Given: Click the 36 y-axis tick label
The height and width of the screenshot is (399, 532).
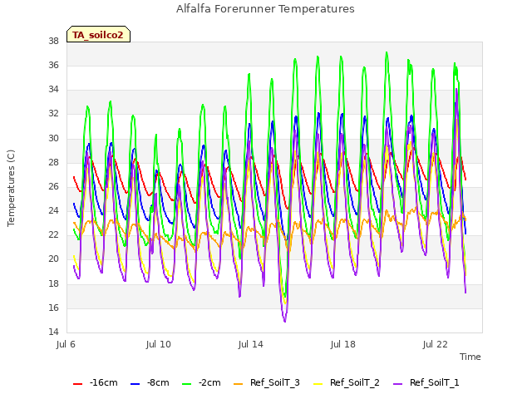Looking at the screenshot, I should pos(53,65).
